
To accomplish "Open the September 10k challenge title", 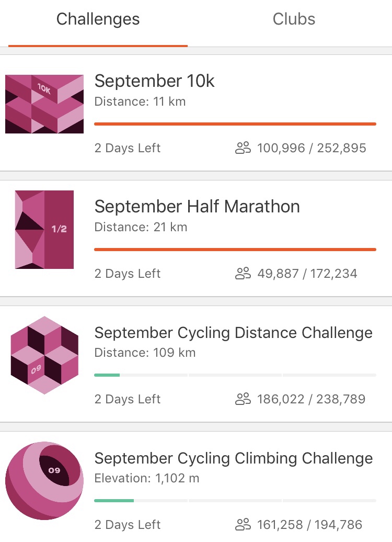I will click(154, 81).
